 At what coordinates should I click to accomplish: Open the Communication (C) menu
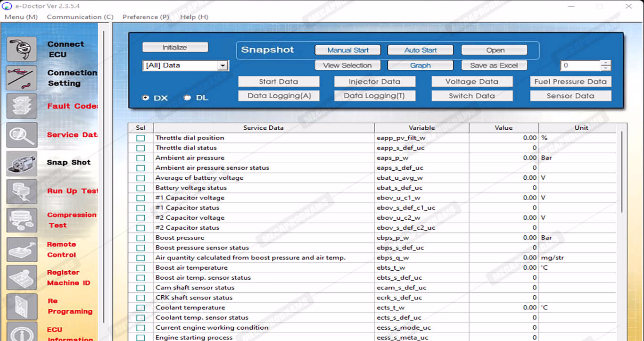pyautogui.click(x=80, y=17)
